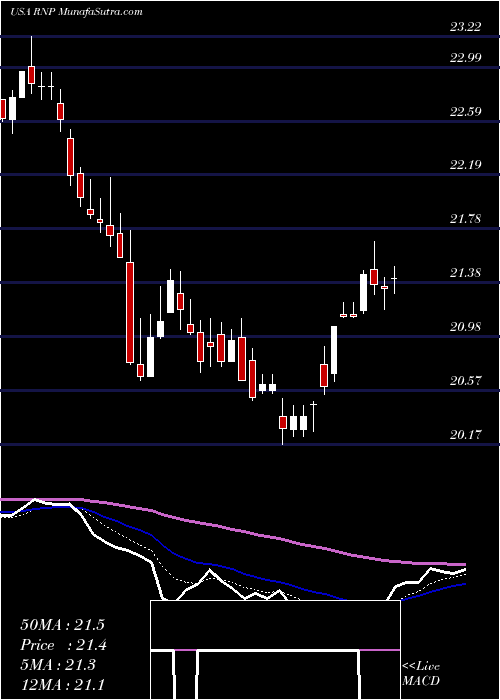
Task: Click the last candlestick on the right
Action: tap(394, 279)
